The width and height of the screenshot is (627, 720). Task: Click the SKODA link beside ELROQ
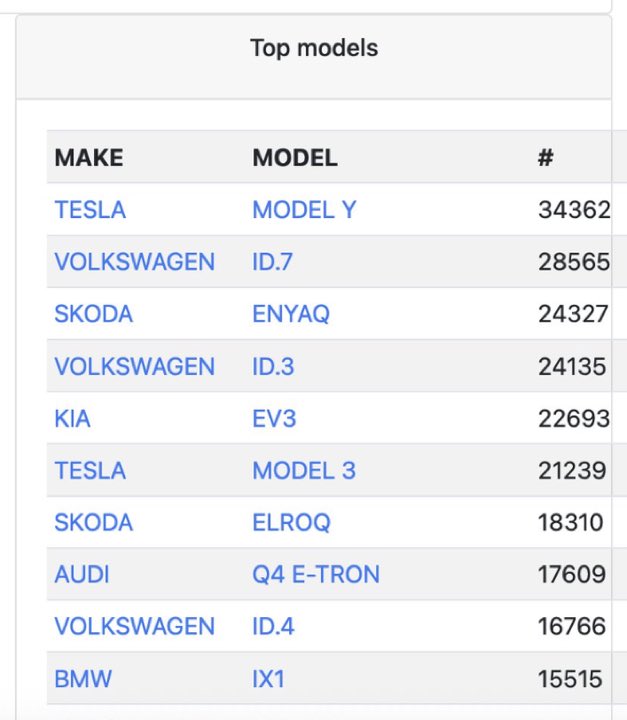[94, 523]
